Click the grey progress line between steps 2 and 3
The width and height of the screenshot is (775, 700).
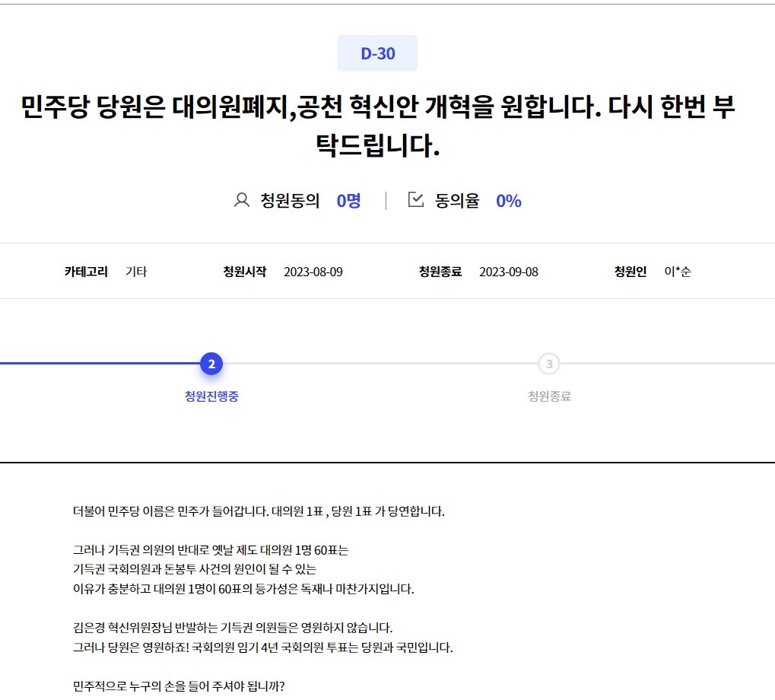click(x=380, y=364)
